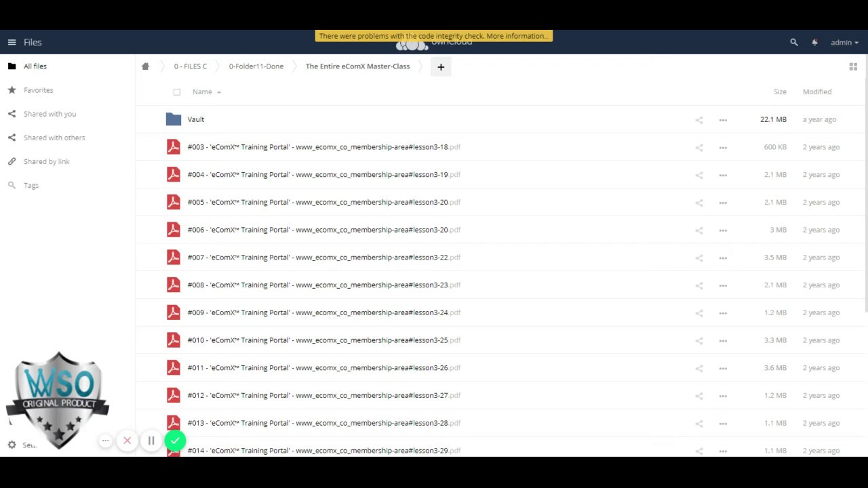868x488 pixels.
Task: Click the plus new file button
Action: [x=441, y=66]
